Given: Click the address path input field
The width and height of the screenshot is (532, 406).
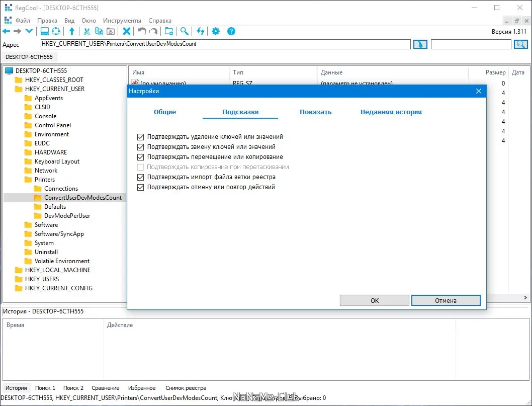Looking at the screenshot, I should click(x=226, y=44).
